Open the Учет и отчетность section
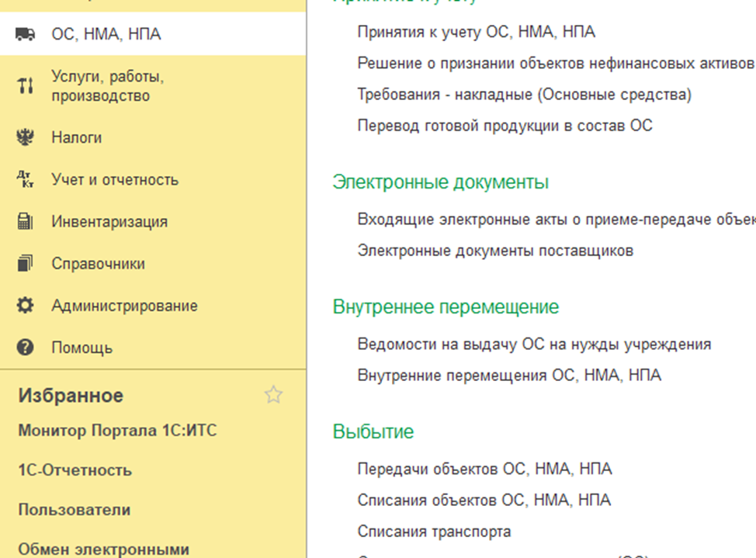This screenshot has width=756, height=558. (153, 179)
